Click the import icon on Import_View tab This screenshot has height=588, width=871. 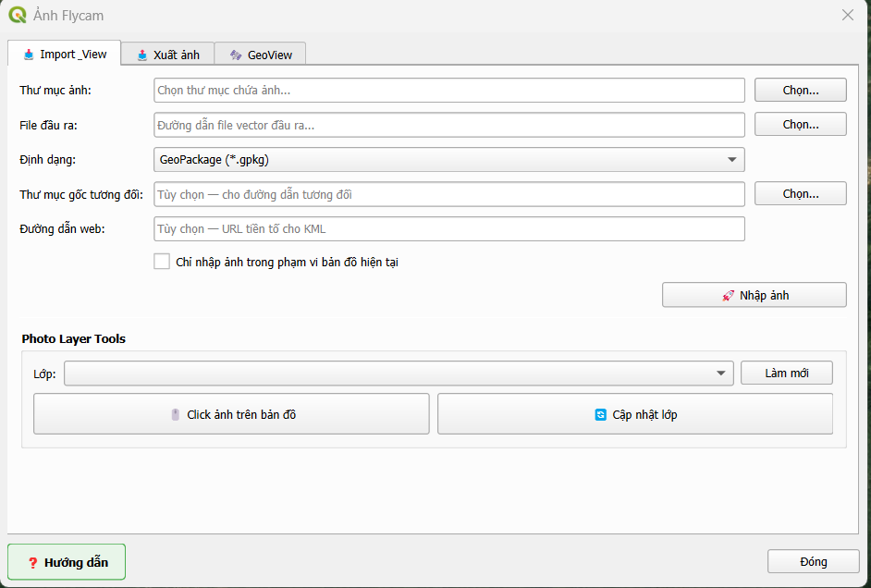(x=29, y=55)
